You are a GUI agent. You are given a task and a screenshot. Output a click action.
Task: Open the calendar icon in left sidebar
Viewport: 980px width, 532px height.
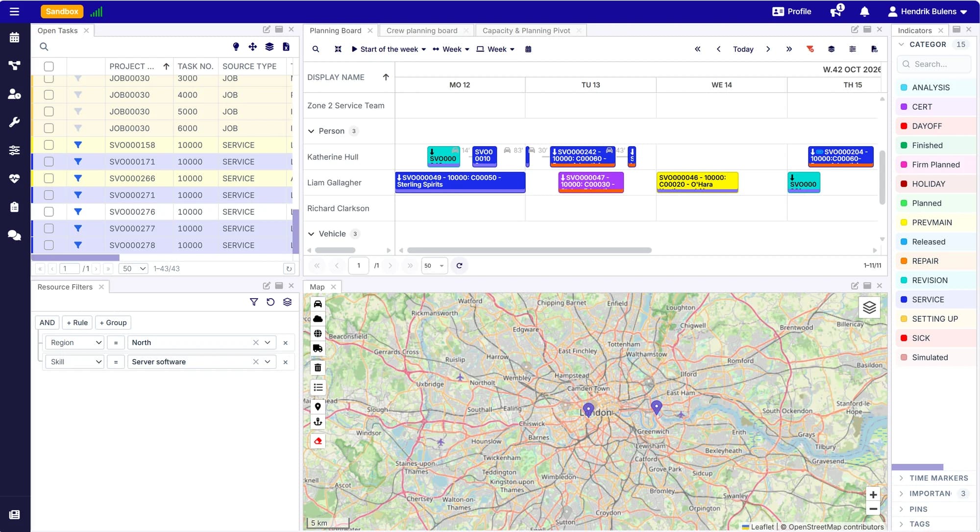coord(14,37)
